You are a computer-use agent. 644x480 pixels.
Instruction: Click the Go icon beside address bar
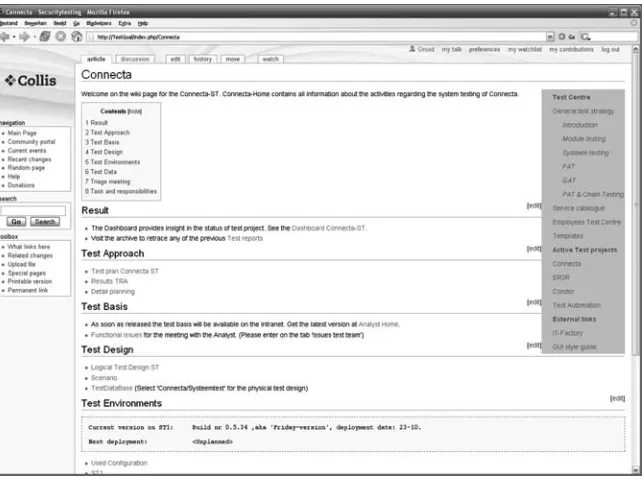tap(561, 37)
